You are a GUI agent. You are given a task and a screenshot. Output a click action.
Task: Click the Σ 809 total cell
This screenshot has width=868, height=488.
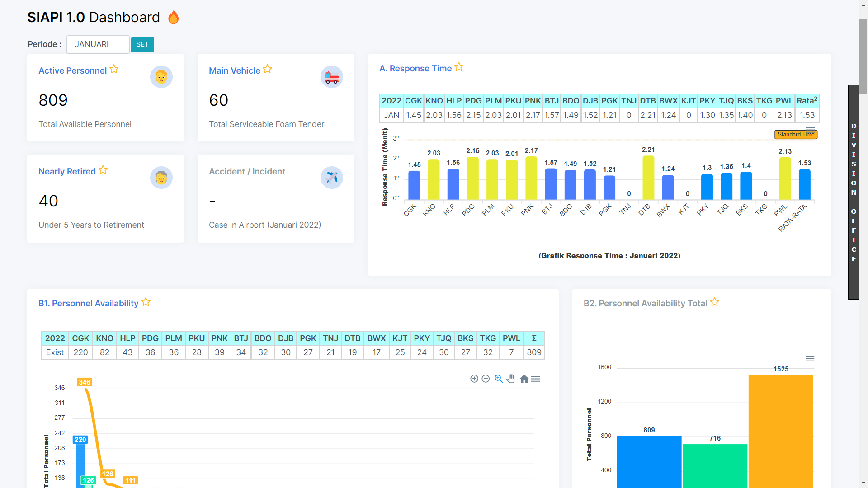(x=534, y=352)
